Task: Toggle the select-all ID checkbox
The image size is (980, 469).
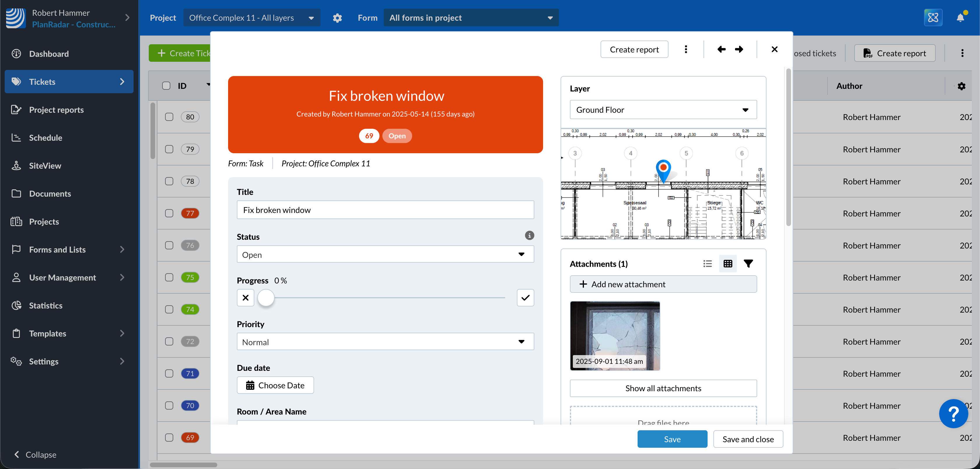Action: pos(166,86)
